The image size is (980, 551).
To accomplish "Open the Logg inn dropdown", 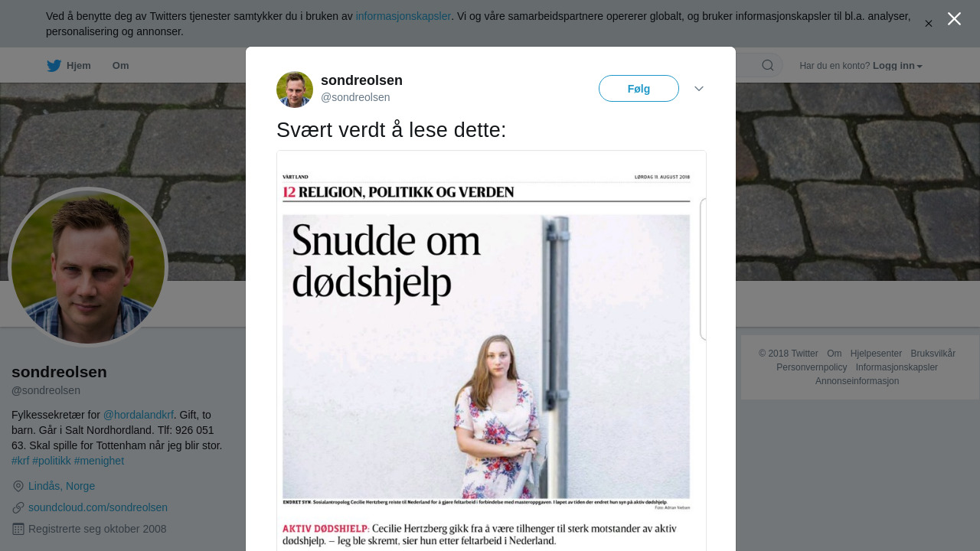I will click(x=897, y=66).
